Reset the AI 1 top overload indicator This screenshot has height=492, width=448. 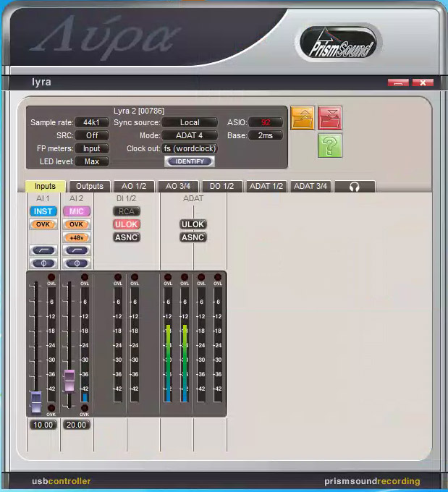tap(51, 277)
